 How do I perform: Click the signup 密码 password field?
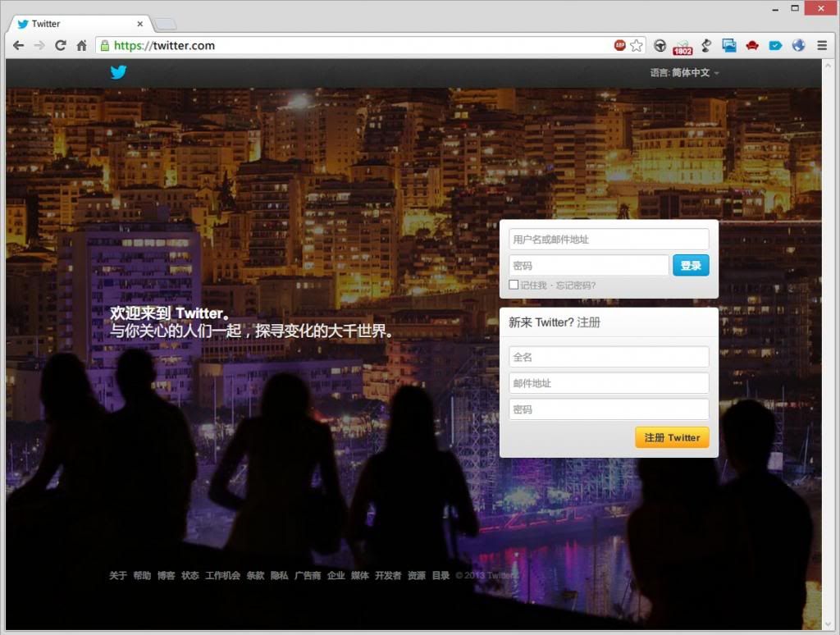pos(609,409)
